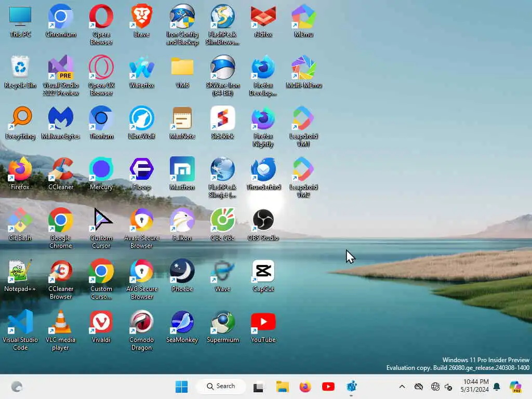Click the AVG Secure Browser icon

click(x=141, y=279)
